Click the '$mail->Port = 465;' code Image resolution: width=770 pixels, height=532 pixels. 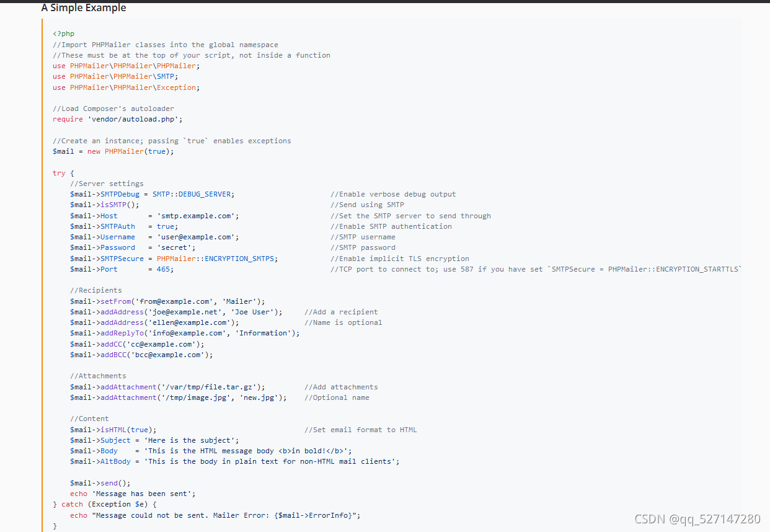pyautogui.click(x=122, y=269)
